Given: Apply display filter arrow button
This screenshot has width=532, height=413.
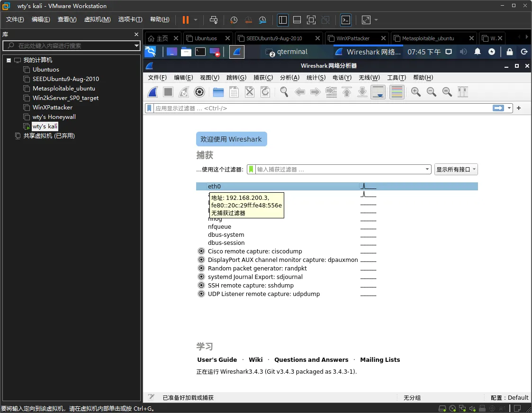Looking at the screenshot, I should point(498,108).
